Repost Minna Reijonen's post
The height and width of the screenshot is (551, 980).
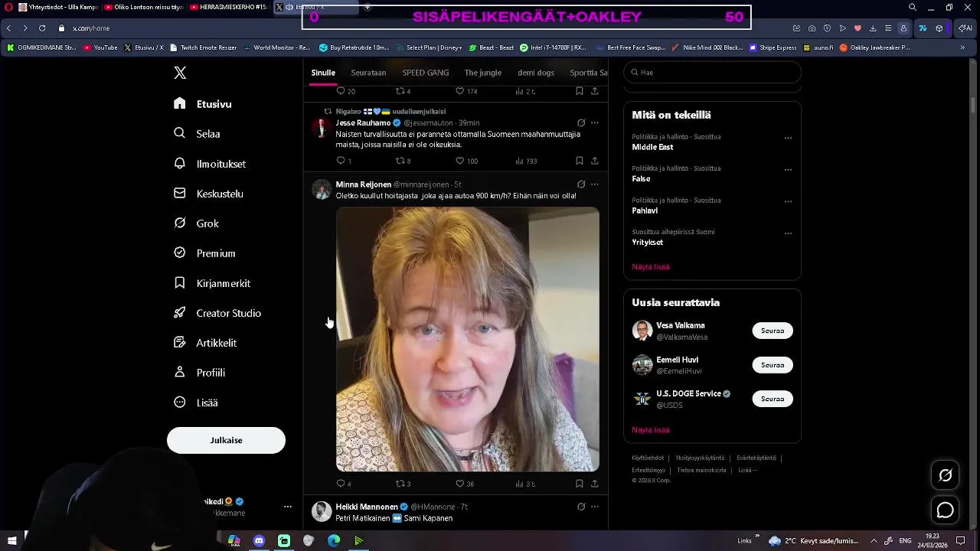403,484
